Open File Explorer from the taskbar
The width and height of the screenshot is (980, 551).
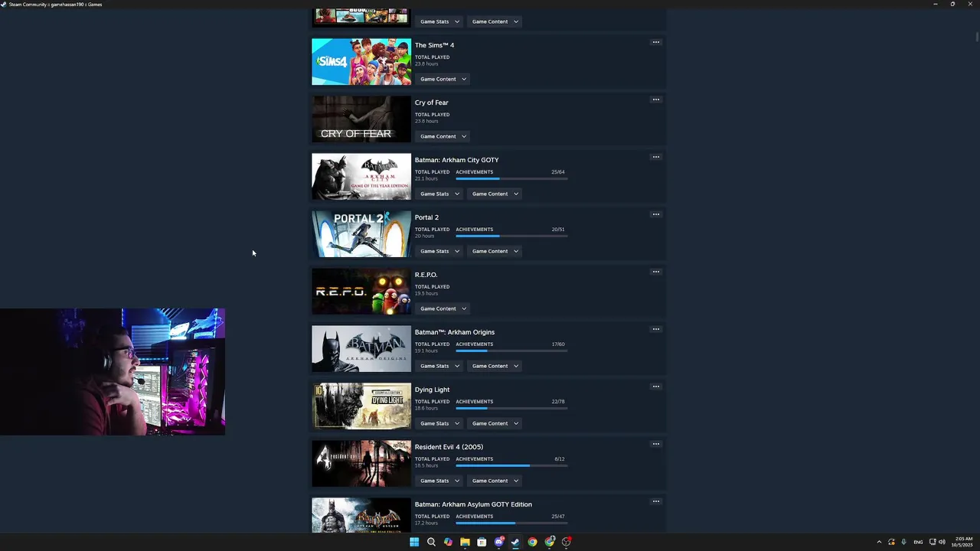(465, 542)
